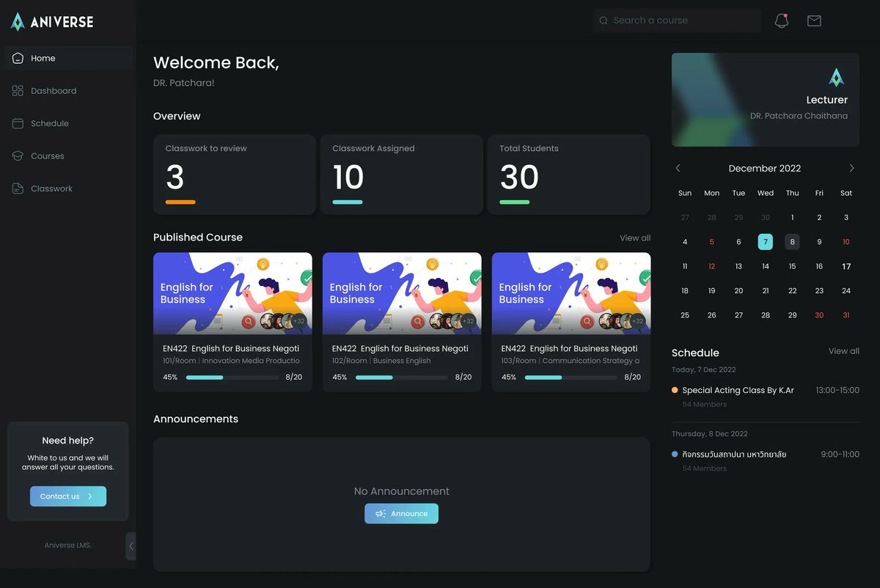Select December 31 on the calendar
The height and width of the screenshot is (588, 880).
(x=846, y=315)
